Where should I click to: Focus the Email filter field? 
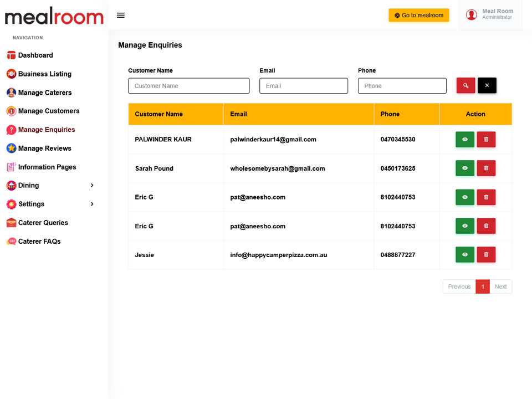pos(304,86)
